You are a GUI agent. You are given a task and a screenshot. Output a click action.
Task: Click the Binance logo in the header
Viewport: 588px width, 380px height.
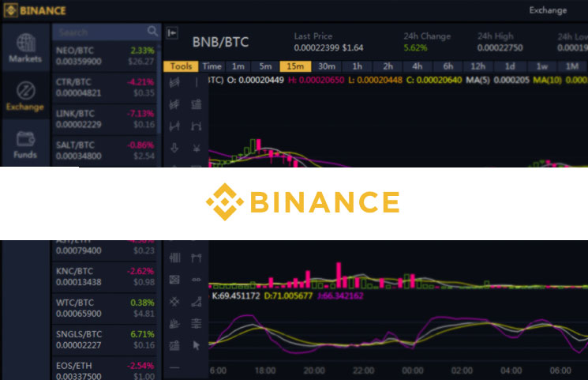pyautogui.click(x=35, y=10)
